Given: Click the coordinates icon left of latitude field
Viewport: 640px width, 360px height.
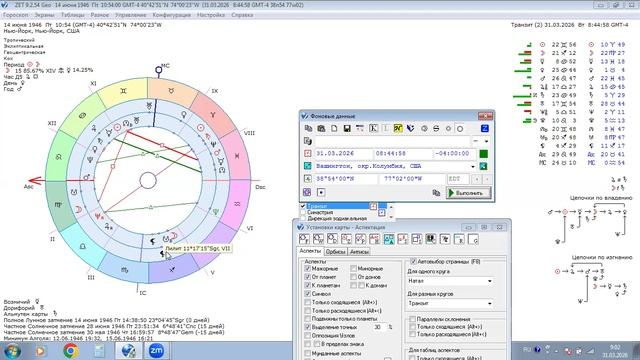Looking at the screenshot, I should 308,179.
